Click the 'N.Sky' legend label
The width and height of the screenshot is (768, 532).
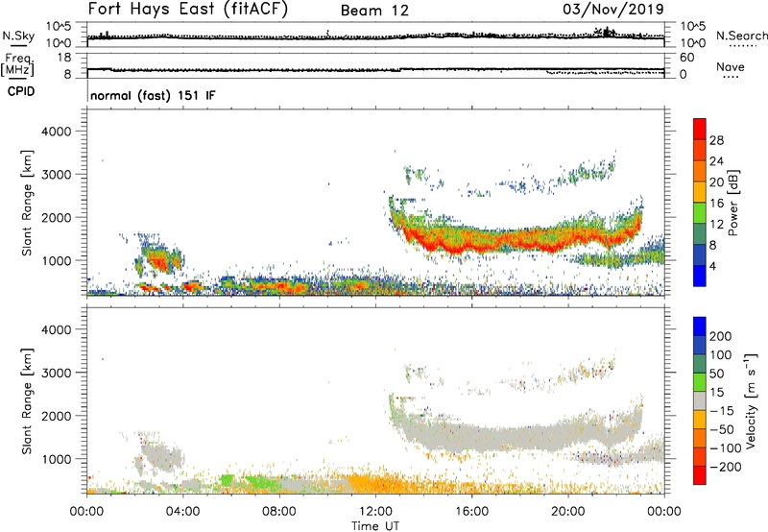point(18,36)
